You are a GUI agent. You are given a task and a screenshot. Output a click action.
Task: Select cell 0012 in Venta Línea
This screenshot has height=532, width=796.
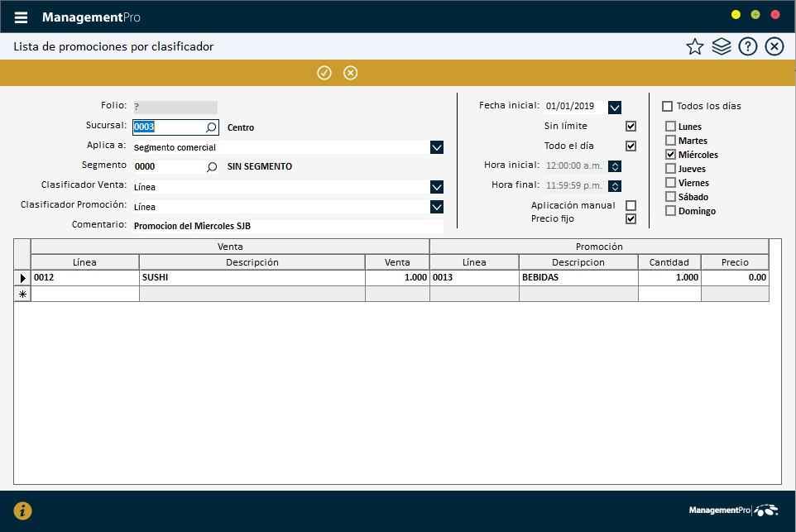pos(84,278)
